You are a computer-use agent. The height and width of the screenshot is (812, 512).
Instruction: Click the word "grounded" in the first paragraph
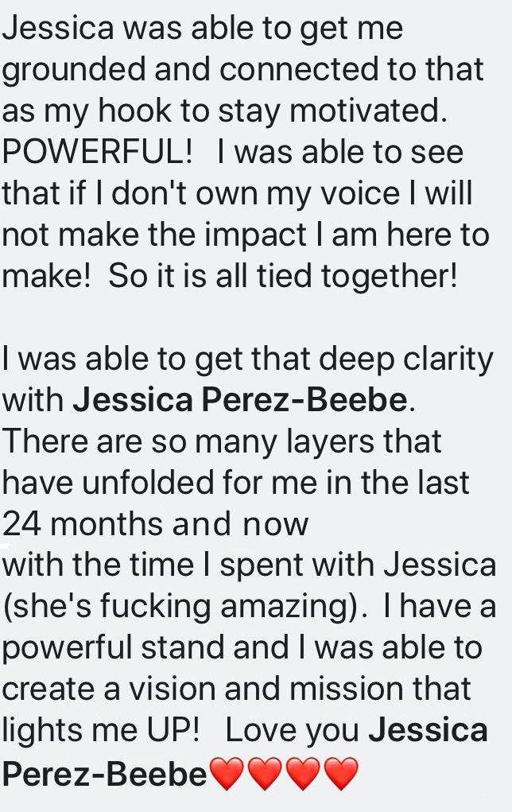click(74, 70)
